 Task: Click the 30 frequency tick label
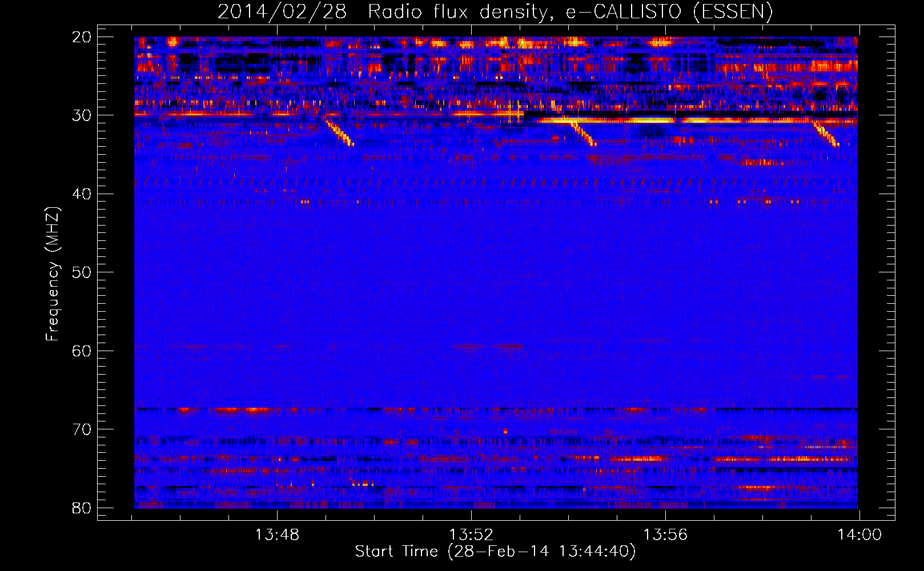[x=82, y=115]
